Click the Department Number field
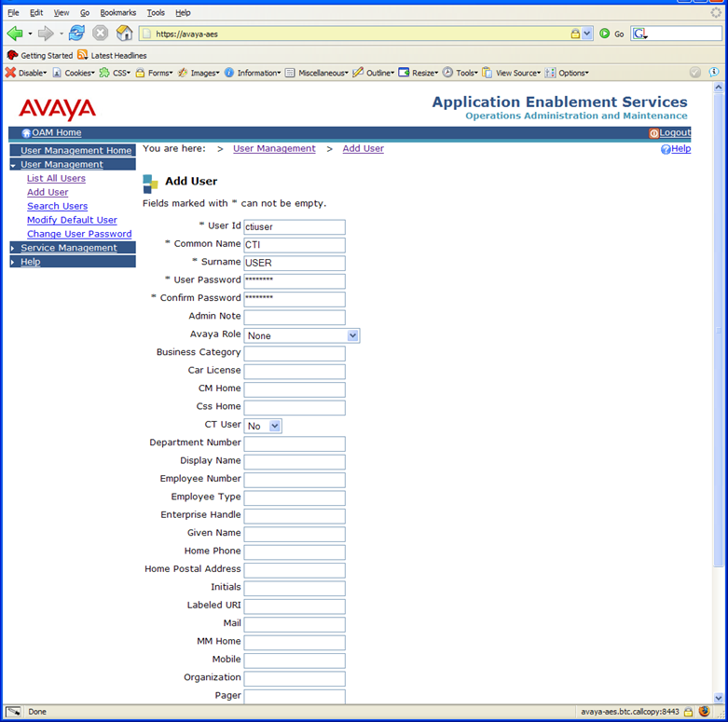728x722 pixels. tap(295, 444)
